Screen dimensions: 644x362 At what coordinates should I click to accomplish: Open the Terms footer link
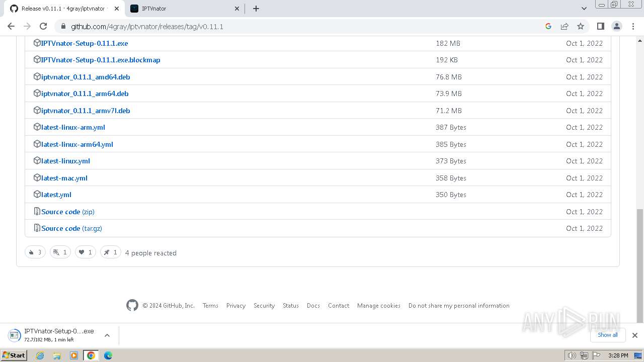click(210, 306)
